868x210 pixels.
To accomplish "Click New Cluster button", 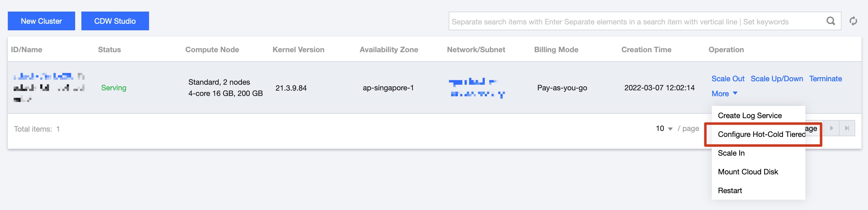I will [x=41, y=21].
